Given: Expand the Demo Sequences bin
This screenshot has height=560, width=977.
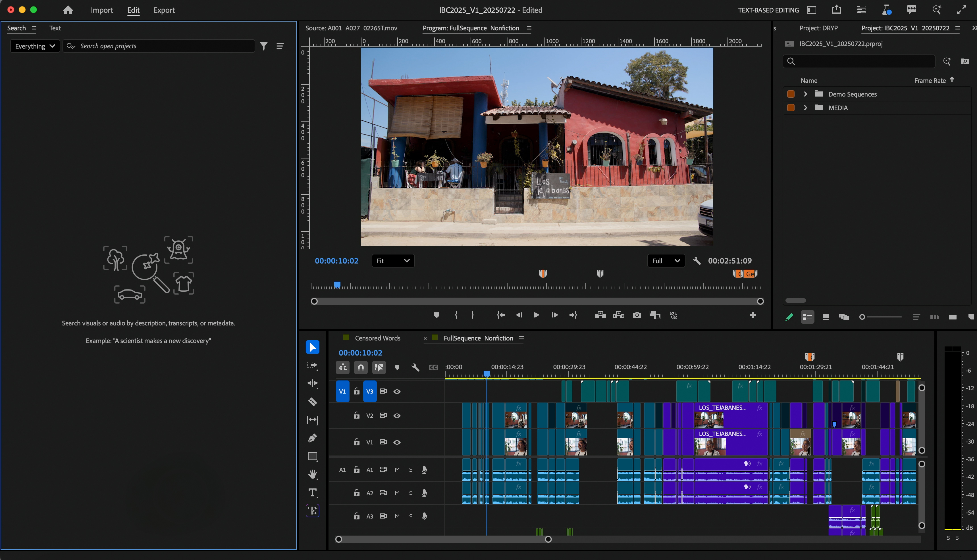Looking at the screenshot, I should (805, 94).
